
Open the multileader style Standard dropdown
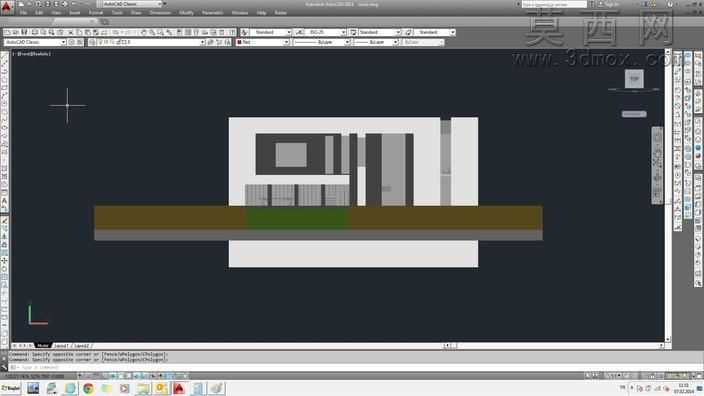point(435,32)
